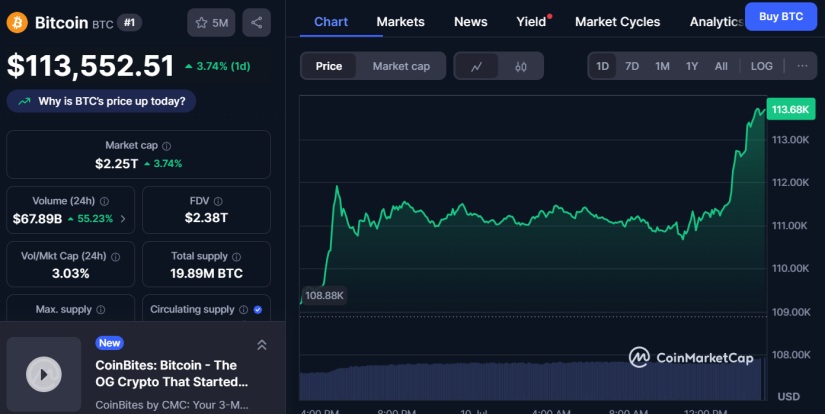Image resolution: width=825 pixels, height=414 pixels.
Task: Click the blue verified checkmark badge
Action: click(x=258, y=310)
